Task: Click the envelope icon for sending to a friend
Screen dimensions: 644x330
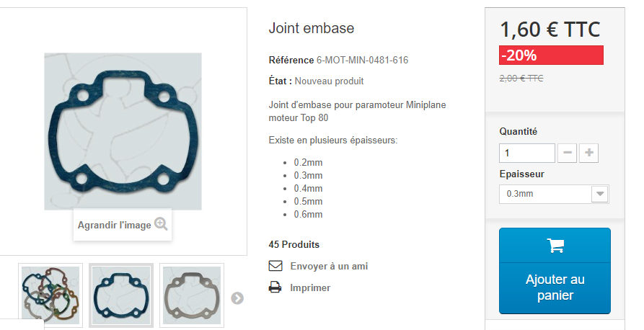Action: [275, 266]
